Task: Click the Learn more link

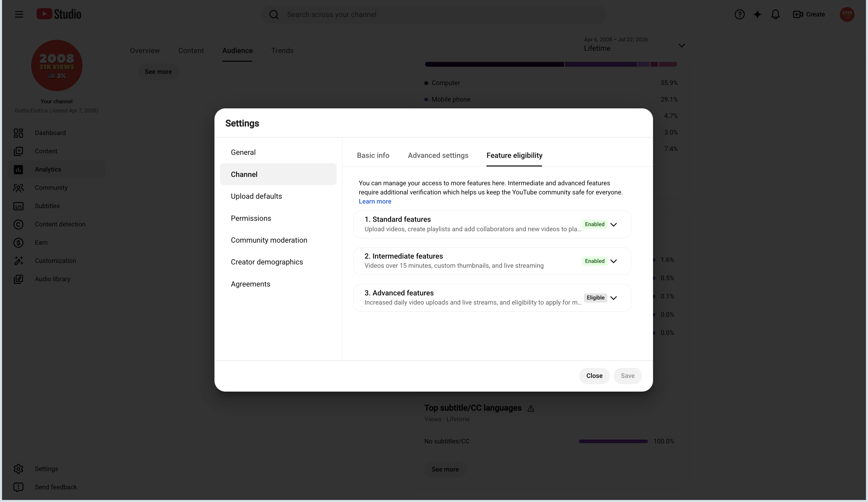Action: coord(375,202)
